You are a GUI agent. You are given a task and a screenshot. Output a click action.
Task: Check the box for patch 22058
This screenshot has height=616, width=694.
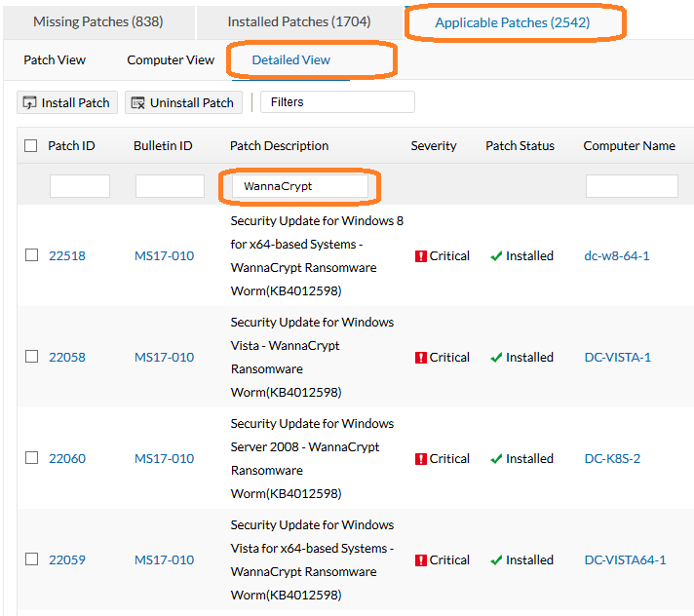click(31, 356)
